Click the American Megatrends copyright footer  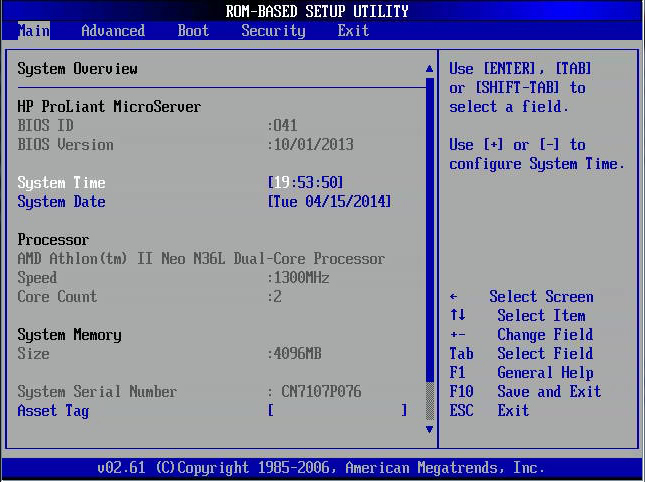point(321,468)
